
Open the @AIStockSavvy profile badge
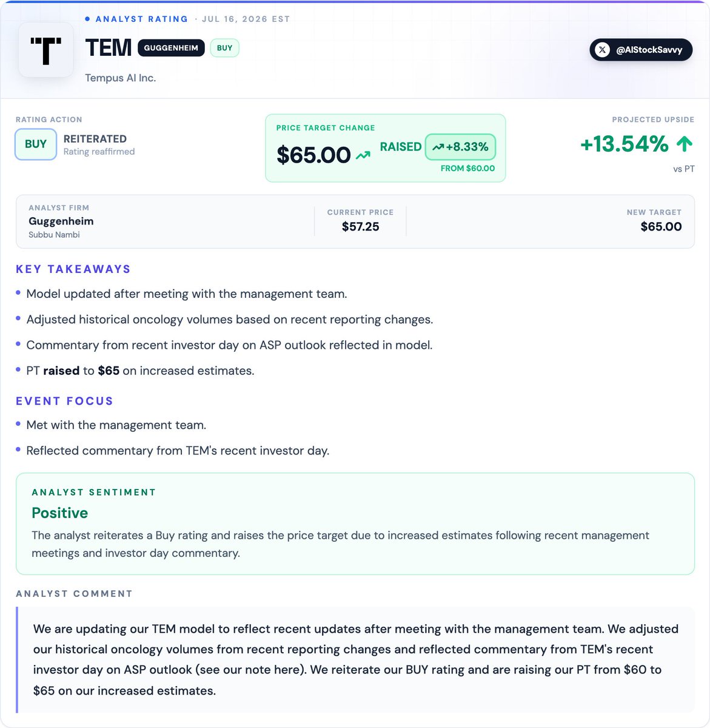tap(641, 50)
